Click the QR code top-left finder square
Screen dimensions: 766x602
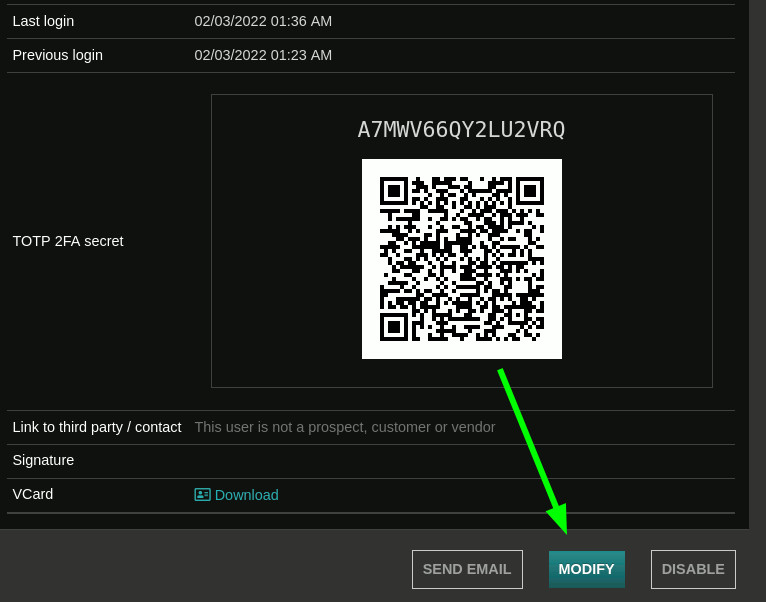pos(393,191)
